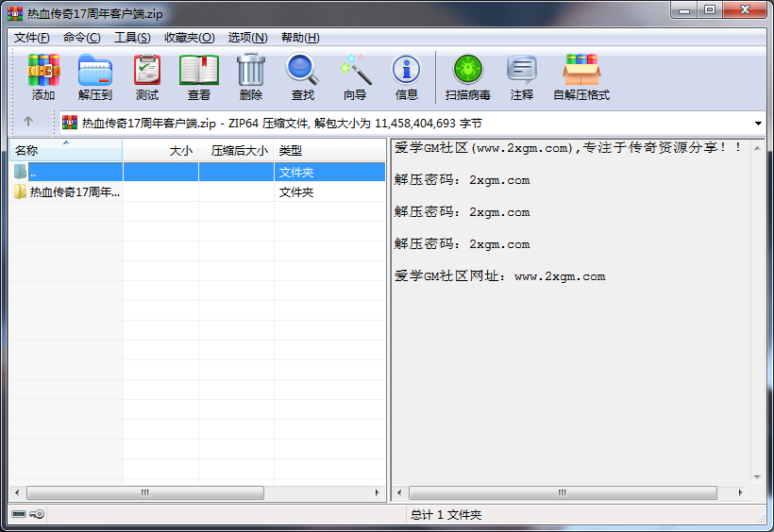Screen dimensions: 774x532
Task: Click comment pane scroll down arrow
Action: click(x=757, y=476)
